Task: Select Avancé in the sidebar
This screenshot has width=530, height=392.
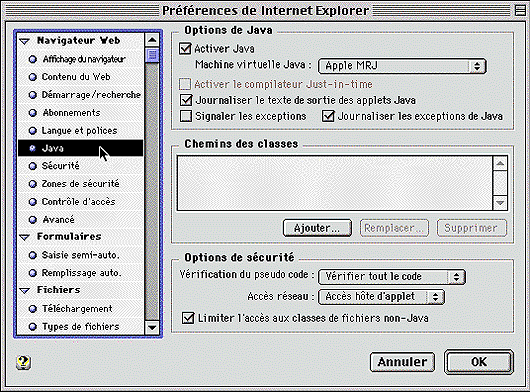Action: click(80, 220)
